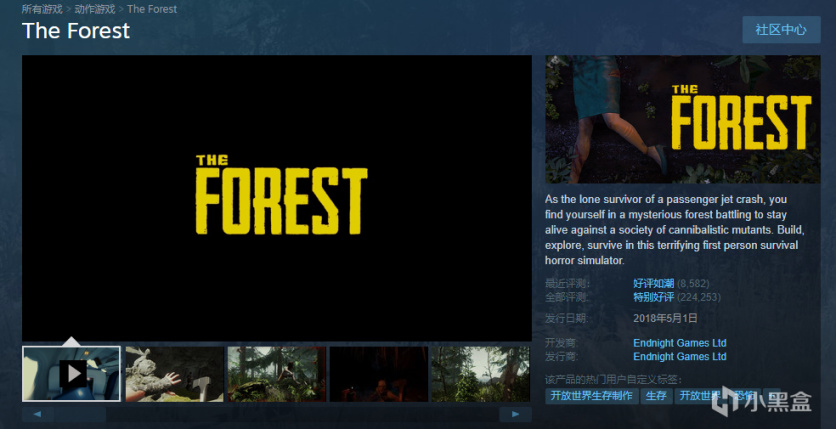Click The Forest breadcrumb link
The width and height of the screenshot is (836, 429).
click(x=152, y=9)
